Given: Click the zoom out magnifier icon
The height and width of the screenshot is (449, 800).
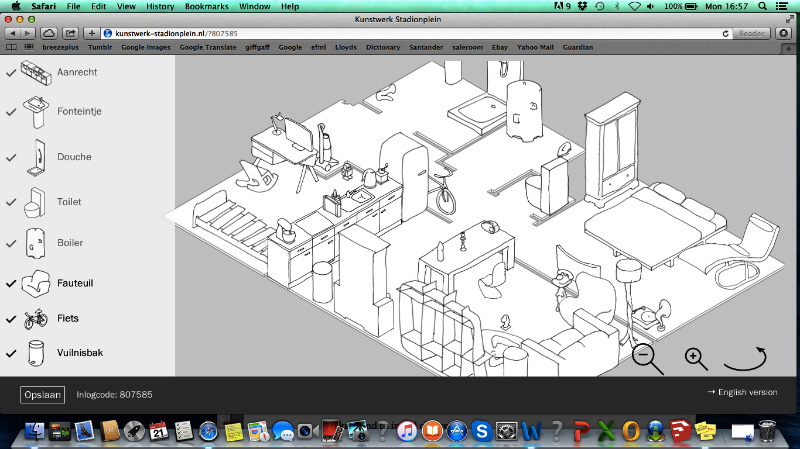Looking at the screenshot, I should (x=645, y=356).
